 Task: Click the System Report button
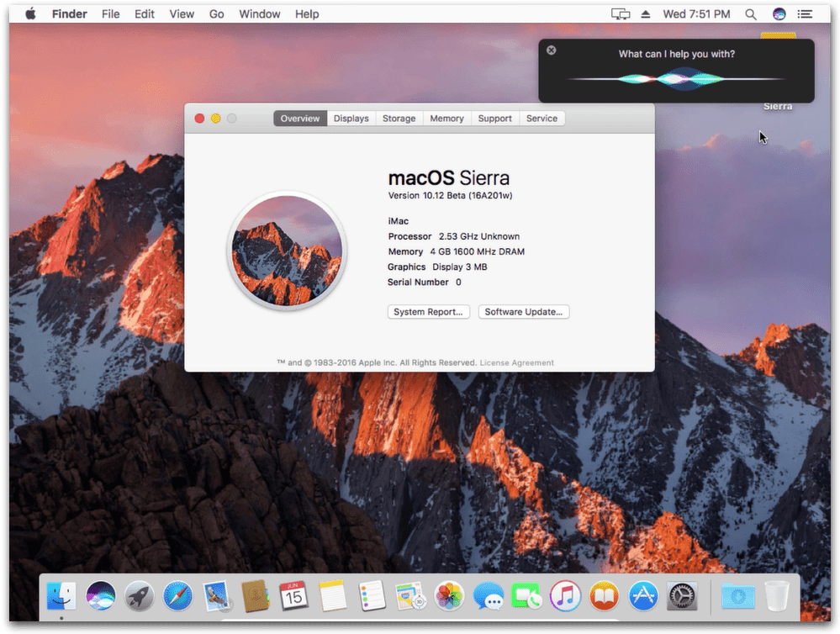pyautogui.click(x=429, y=312)
